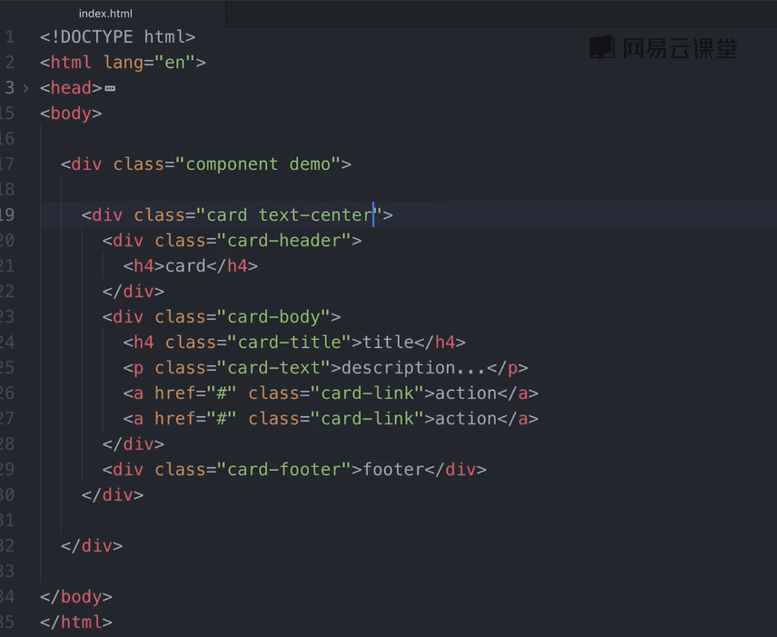Viewport: 777px width, 637px height.
Task: Click the closing body tag
Action: [76, 597]
